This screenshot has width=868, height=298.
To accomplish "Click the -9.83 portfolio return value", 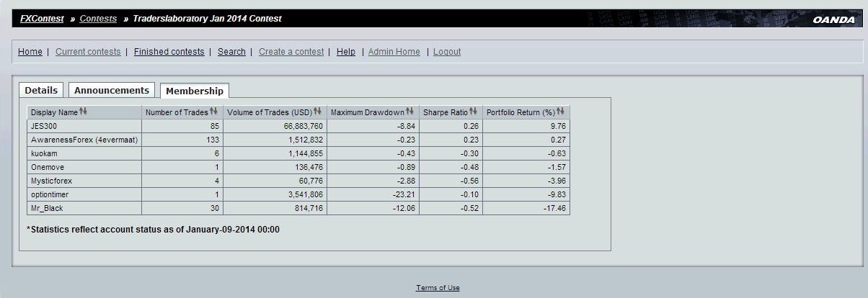I will tap(555, 194).
